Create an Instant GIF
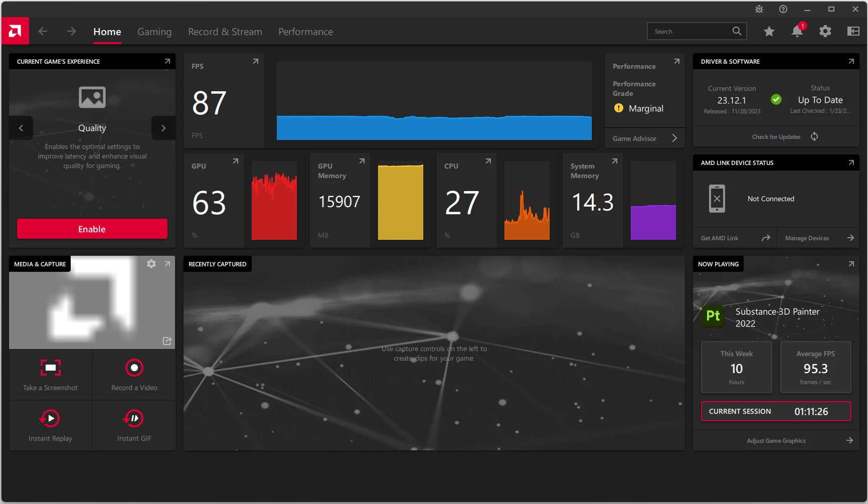 coord(134,425)
